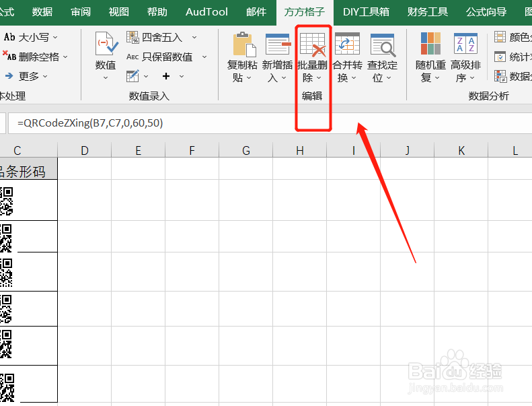Click the 数据 table icon
The image size is (532, 406).
click(500, 76)
